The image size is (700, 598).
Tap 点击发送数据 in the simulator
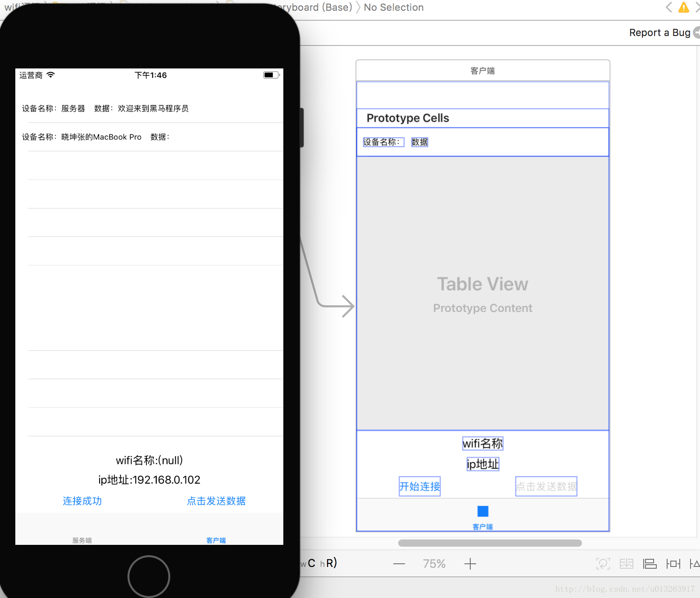click(x=216, y=501)
